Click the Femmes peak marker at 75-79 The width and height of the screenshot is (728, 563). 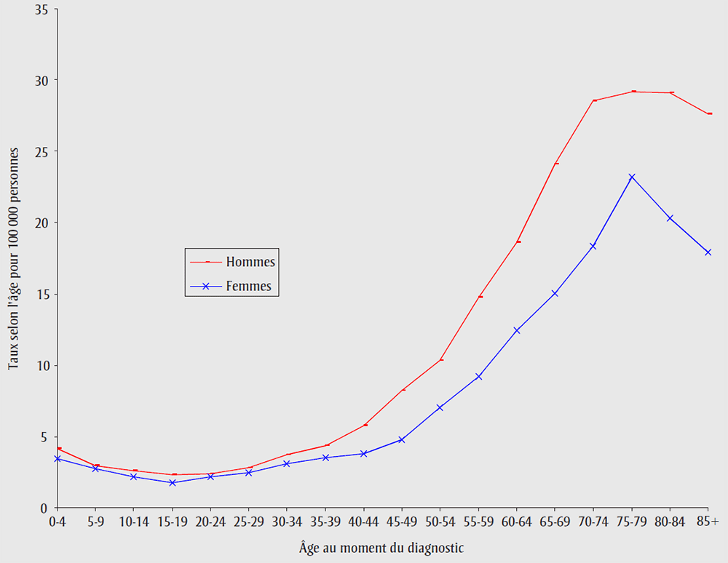pos(631,177)
